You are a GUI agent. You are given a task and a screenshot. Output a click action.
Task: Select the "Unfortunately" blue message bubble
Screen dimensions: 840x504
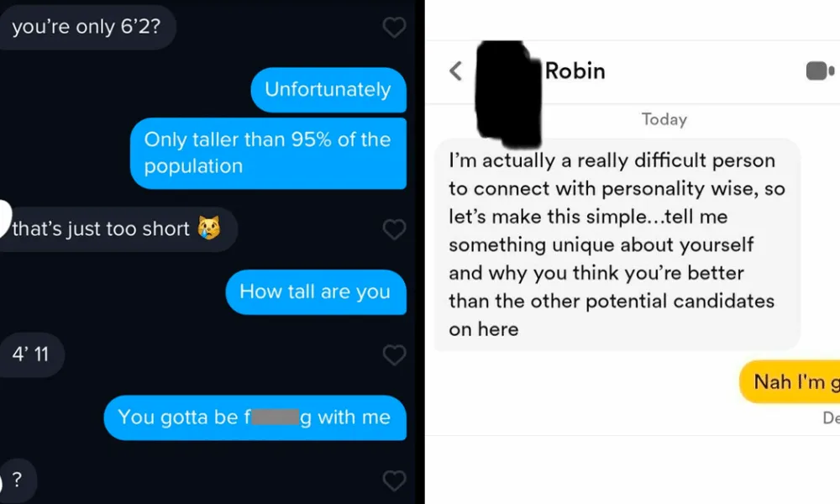coord(328,89)
